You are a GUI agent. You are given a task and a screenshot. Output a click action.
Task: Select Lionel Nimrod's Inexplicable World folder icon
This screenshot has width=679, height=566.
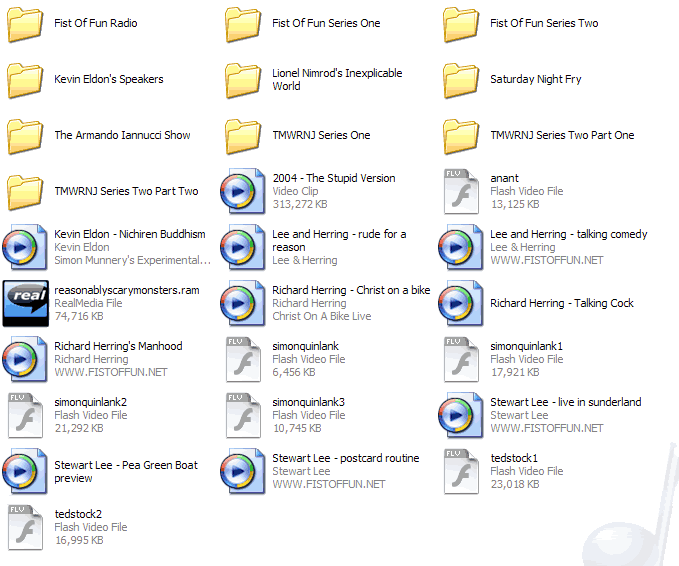tap(243, 81)
